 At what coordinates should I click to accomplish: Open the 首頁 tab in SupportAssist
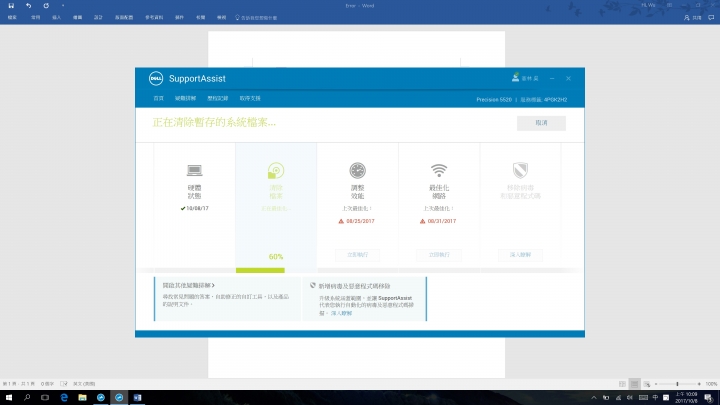pos(158,98)
